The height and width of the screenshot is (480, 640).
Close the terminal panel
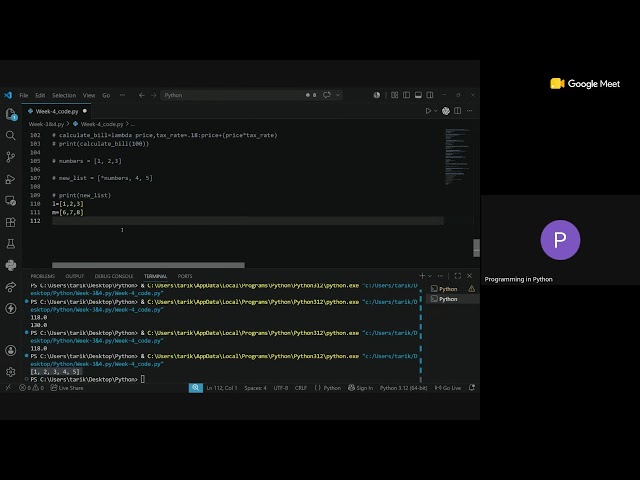[x=469, y=276]
